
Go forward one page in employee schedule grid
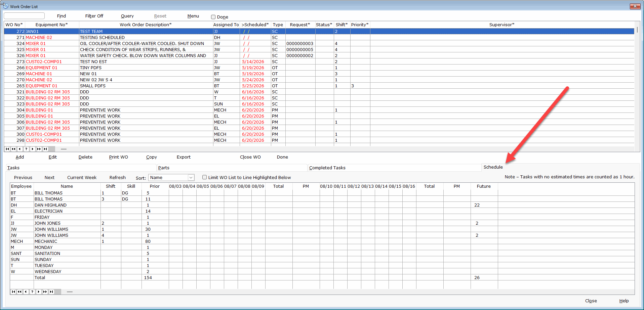pyautogui.click(x=45, y=292)
